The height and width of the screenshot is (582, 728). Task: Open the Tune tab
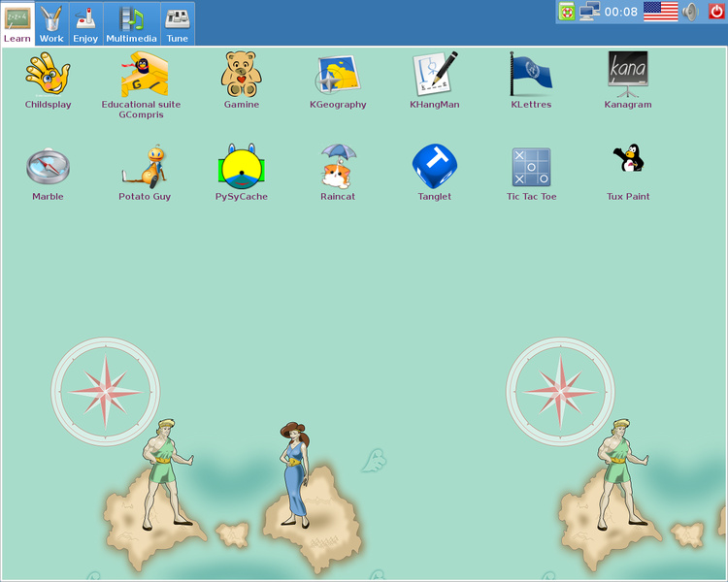(178, 23)
